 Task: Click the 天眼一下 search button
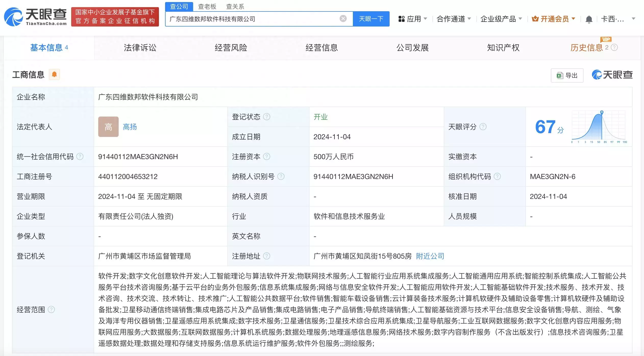(x=371, y=19)
